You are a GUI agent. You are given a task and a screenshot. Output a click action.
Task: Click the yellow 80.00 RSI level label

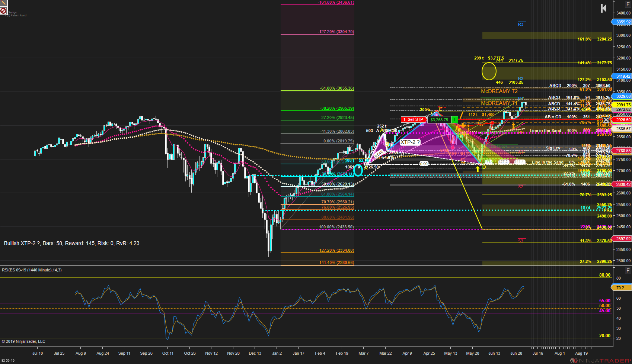(605, 275)
